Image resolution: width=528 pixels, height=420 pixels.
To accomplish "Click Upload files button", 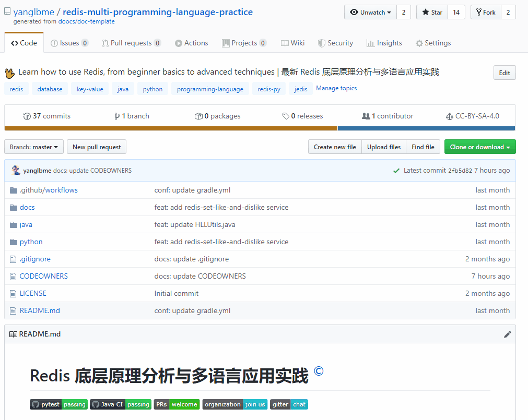I will pos(384,147).
